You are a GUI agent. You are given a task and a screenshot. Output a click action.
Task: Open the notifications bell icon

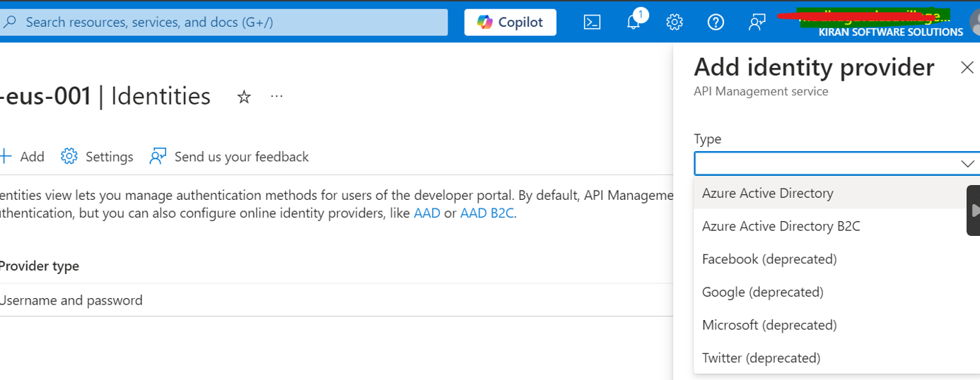[x=634, y=21]
